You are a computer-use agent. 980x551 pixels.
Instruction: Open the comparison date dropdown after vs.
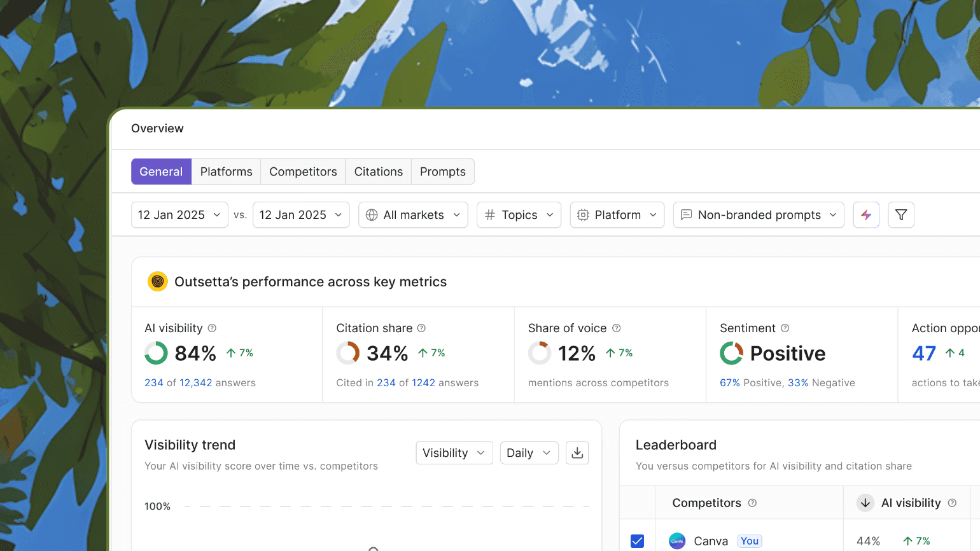click(x=301, y=215)
